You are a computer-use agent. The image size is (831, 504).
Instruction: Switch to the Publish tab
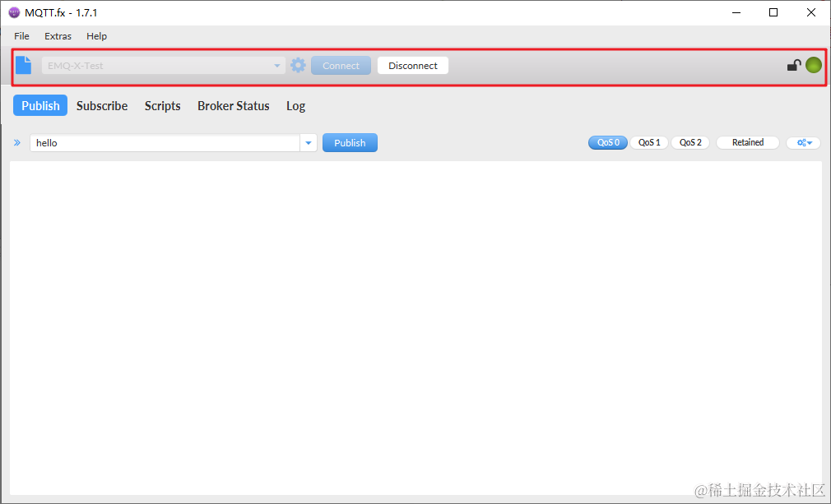point(40,105)
